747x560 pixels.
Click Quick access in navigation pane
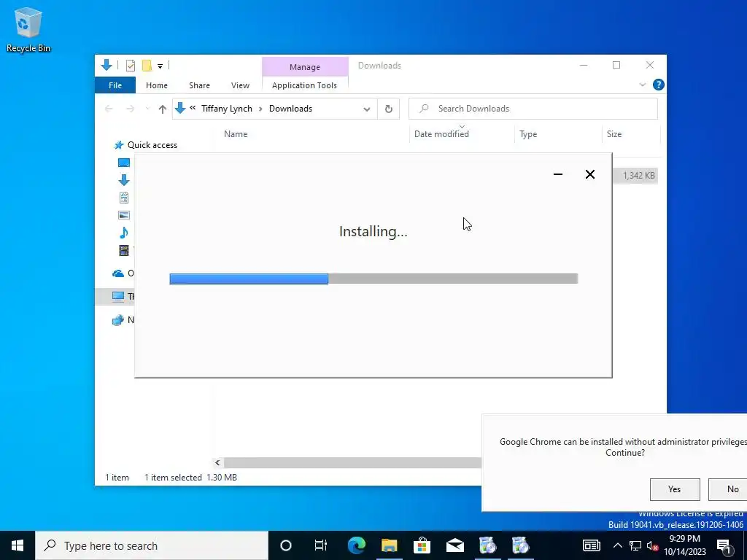146,145
